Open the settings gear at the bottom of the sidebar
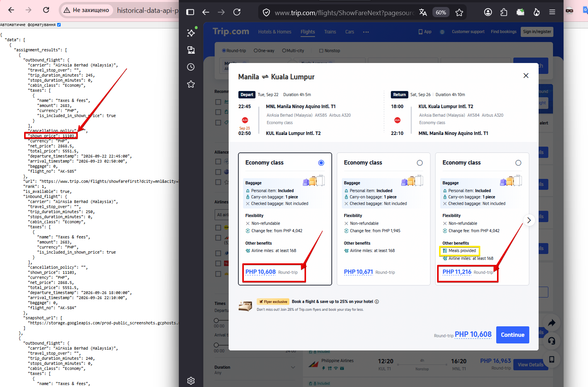588x387 pixels. coord(191,381)
